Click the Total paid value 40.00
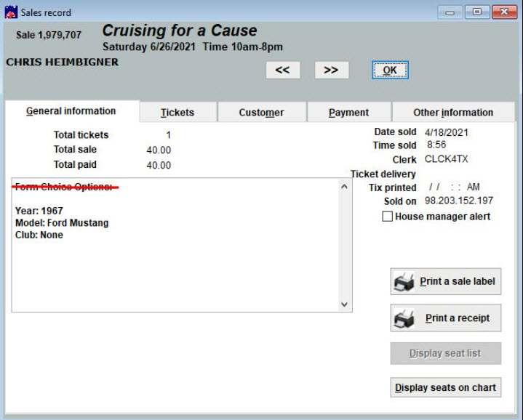 pos(159,165)
